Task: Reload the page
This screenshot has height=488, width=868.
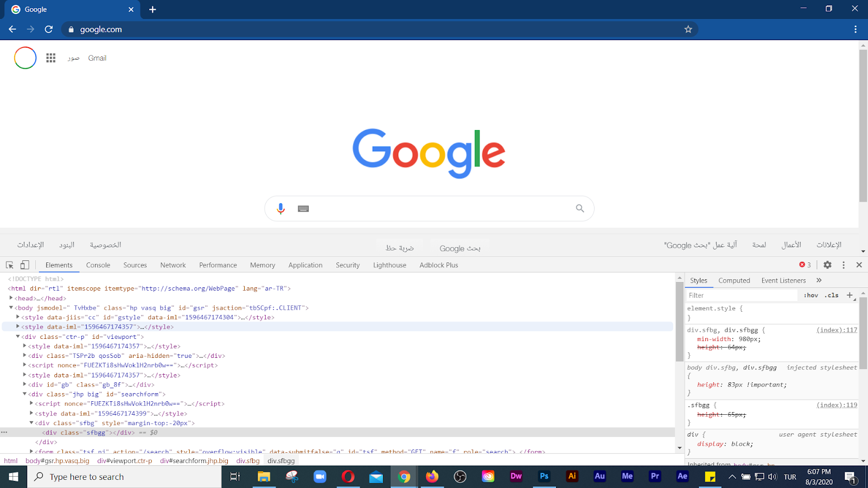Action: (49, 29)
